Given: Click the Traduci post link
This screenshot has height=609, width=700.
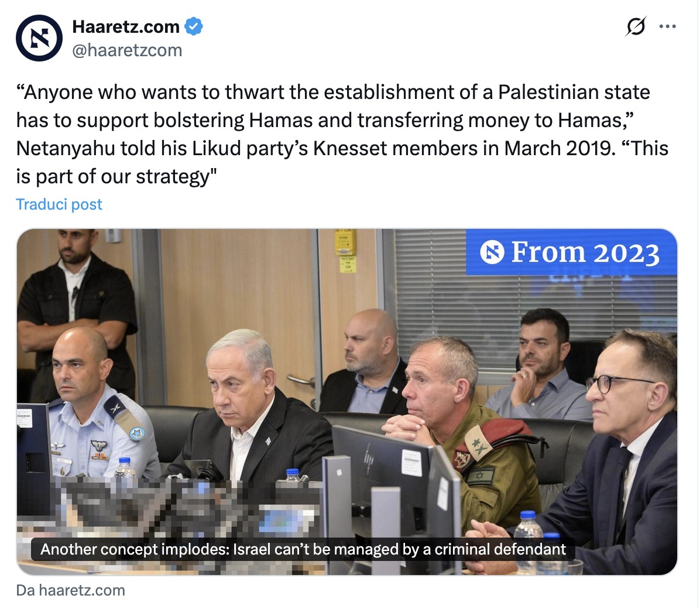Looking at the screenshot, I should coord(59,204).
